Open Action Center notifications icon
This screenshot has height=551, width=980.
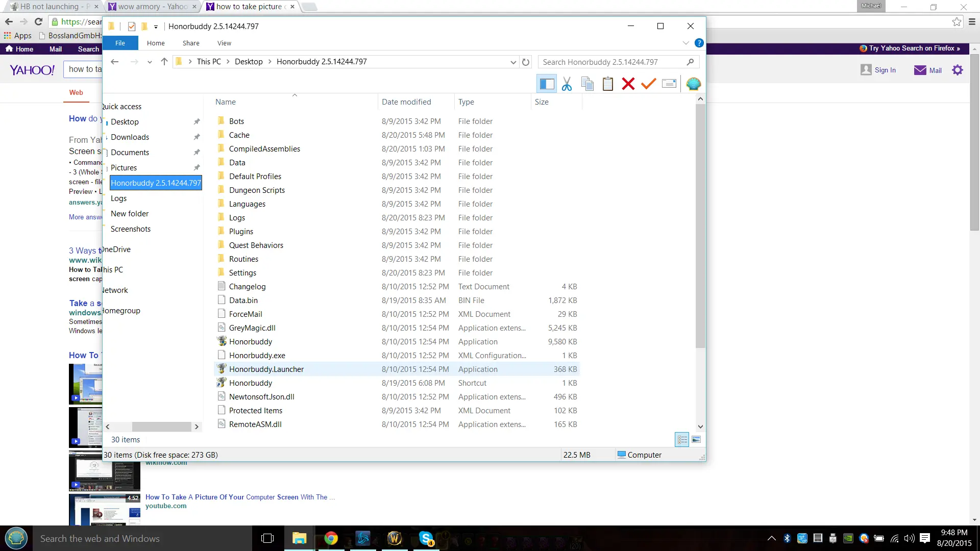[925, 538]
